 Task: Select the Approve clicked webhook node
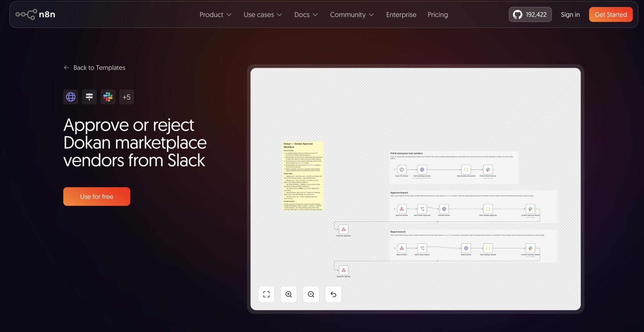(401, 209)
